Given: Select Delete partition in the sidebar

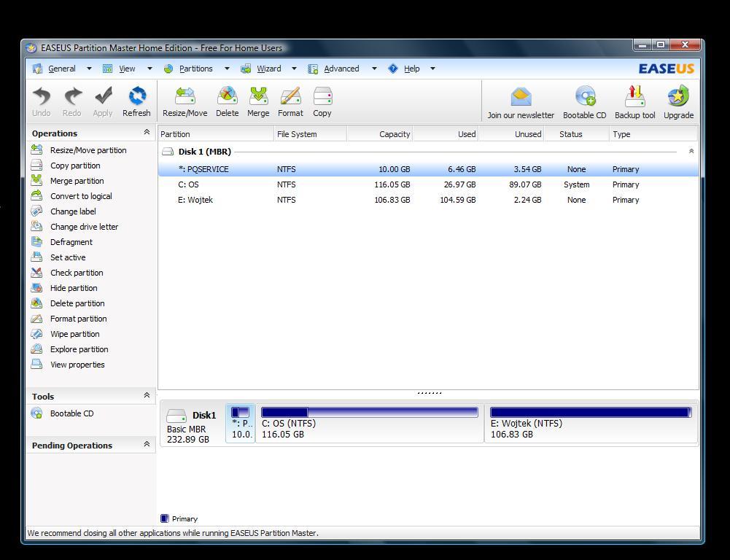Looking at the screenshot, I should (68, 304).
